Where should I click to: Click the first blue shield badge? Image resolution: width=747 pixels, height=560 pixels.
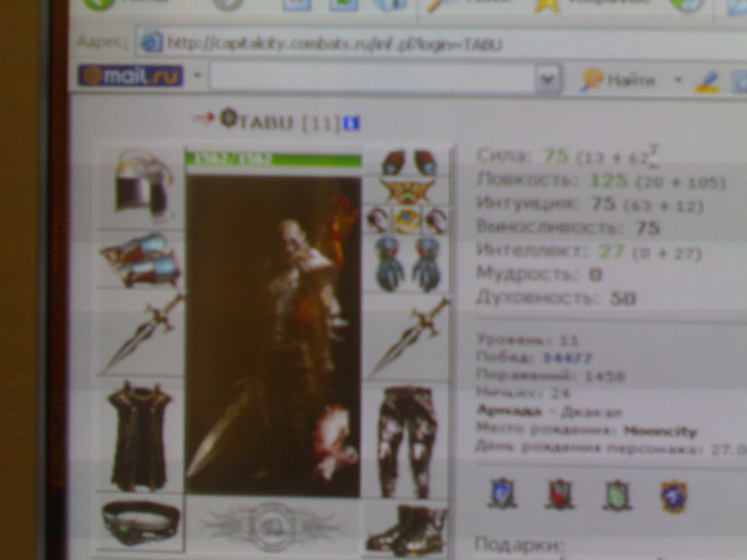pyautogui.click(x=502, y=494)
